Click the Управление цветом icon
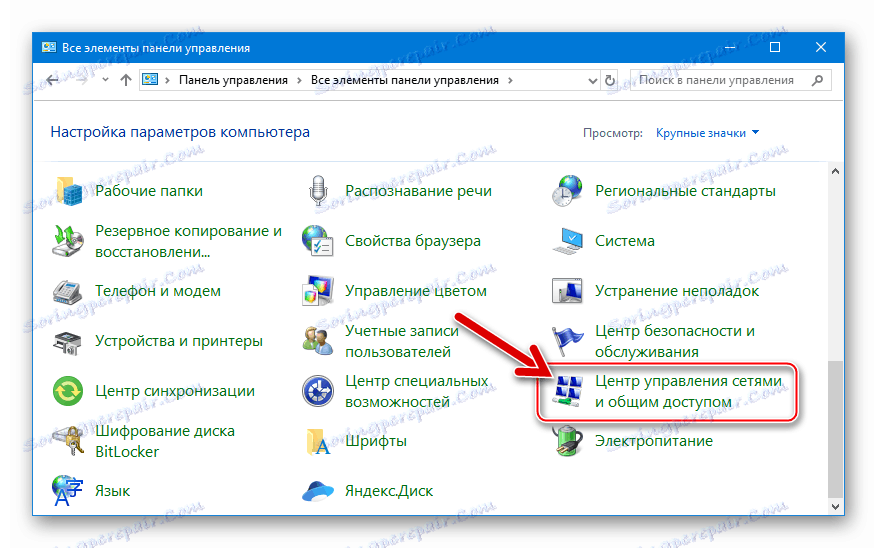 [x=318, y=291]
